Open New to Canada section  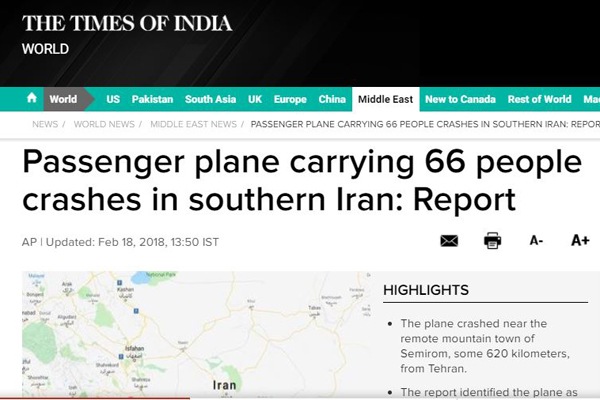click(x=460, y=99)
